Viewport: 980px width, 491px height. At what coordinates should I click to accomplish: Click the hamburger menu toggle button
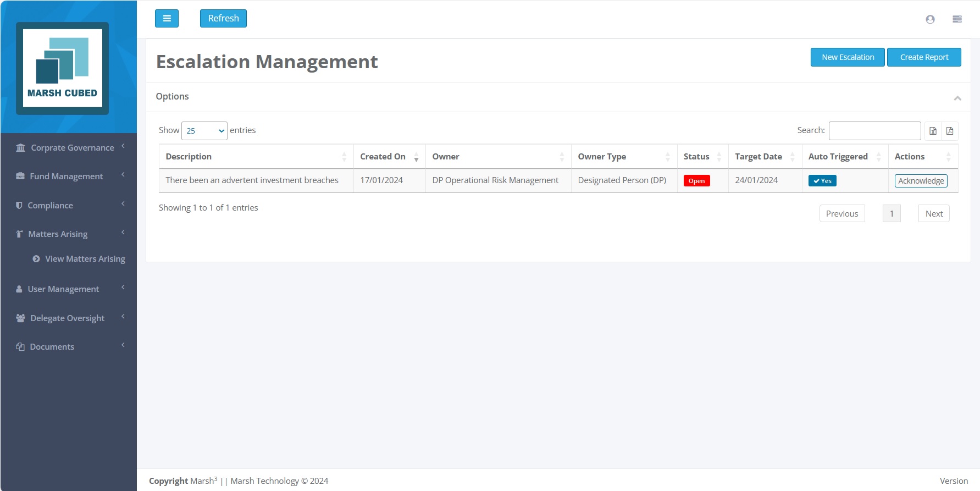click(167, 18)
